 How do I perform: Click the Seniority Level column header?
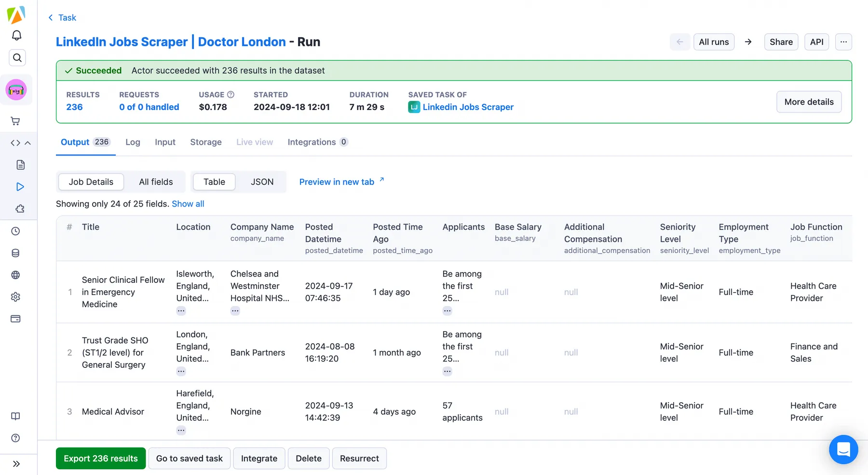(684, 238)
